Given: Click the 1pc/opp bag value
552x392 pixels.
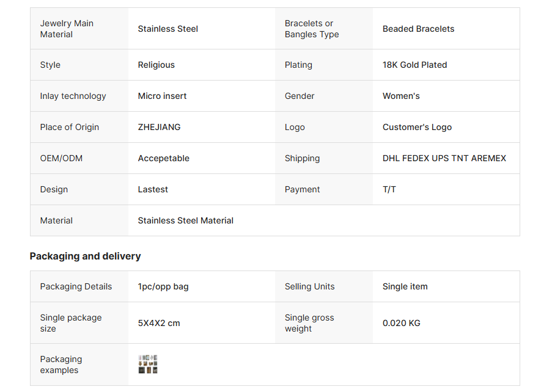Looking at the screenshot, I should [x=163, y=286].
